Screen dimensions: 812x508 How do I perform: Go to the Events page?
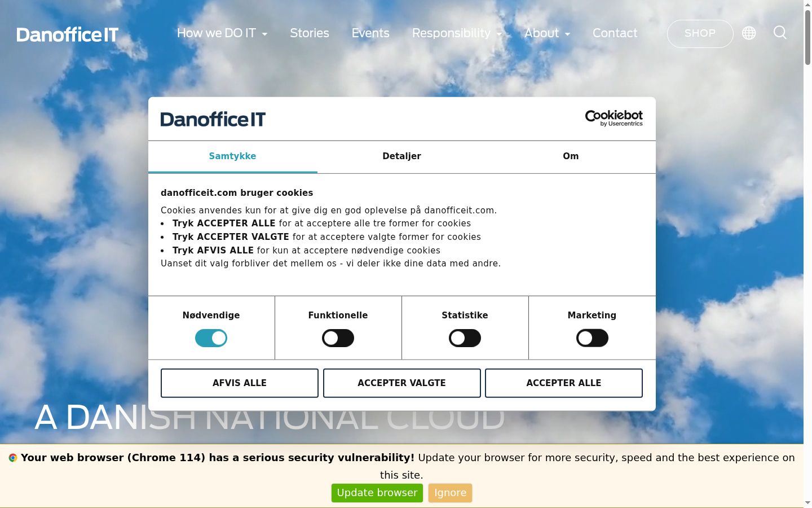click(370, 33)
